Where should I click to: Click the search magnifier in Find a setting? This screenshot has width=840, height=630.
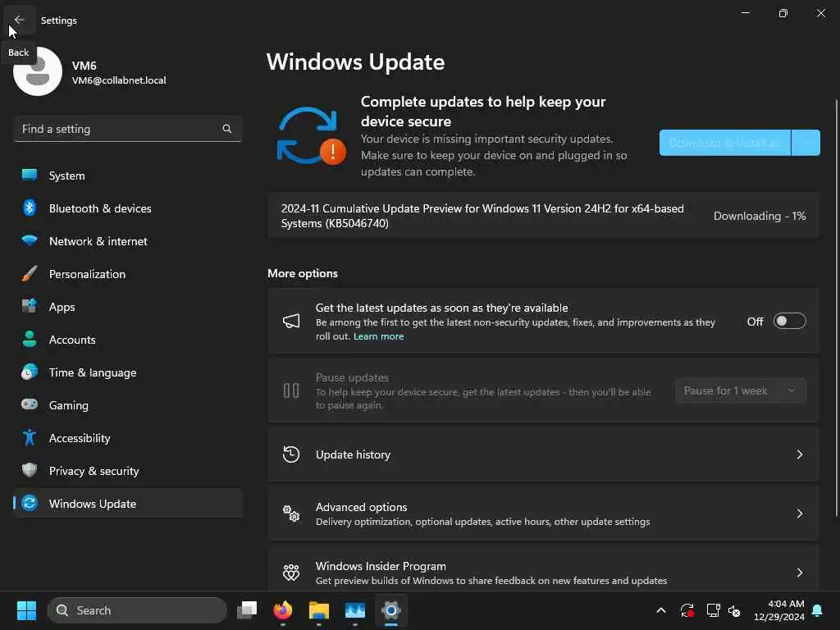(x=226, y=129)
